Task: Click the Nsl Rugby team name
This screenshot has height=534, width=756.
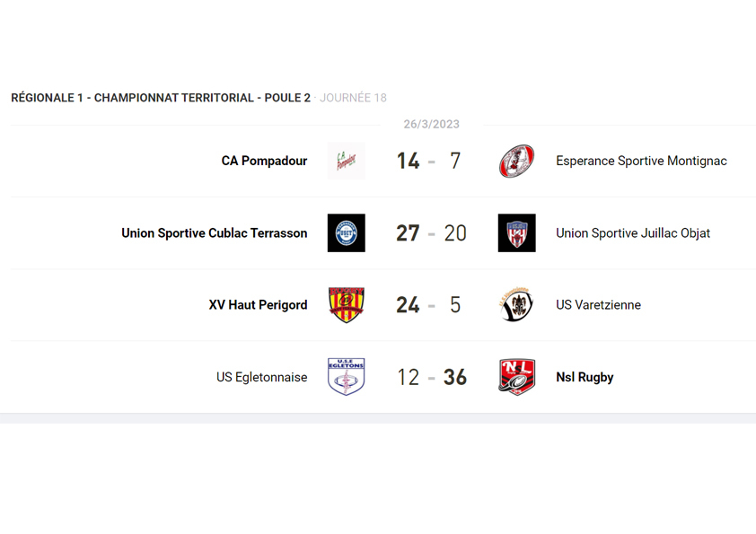Action: pyautogui.click(x=585, y=377)
